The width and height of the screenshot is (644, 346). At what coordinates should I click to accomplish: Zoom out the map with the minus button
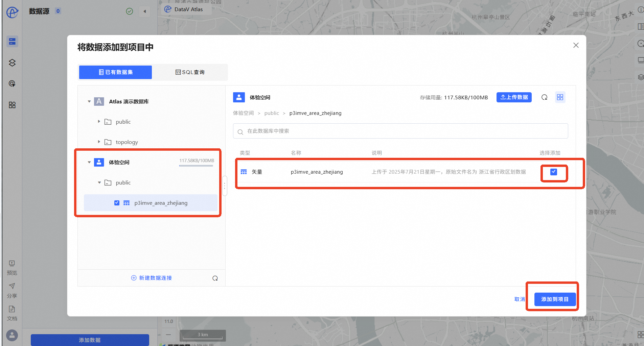(x=168, y=335)
